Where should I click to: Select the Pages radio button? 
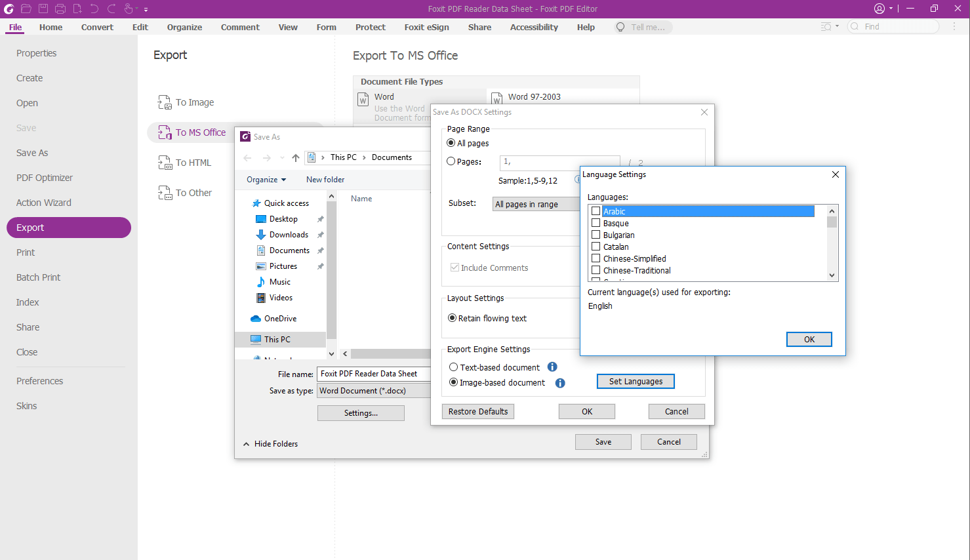pos(451,161)
